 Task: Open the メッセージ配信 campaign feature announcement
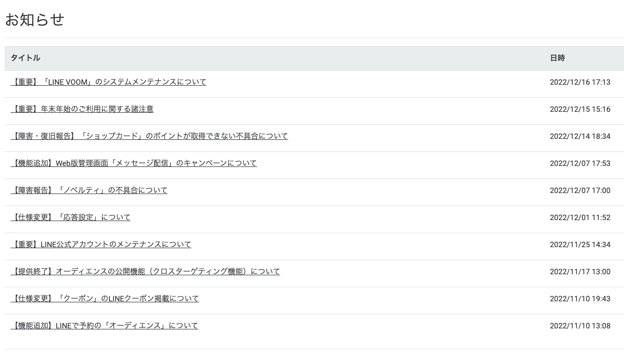(134, 163)
